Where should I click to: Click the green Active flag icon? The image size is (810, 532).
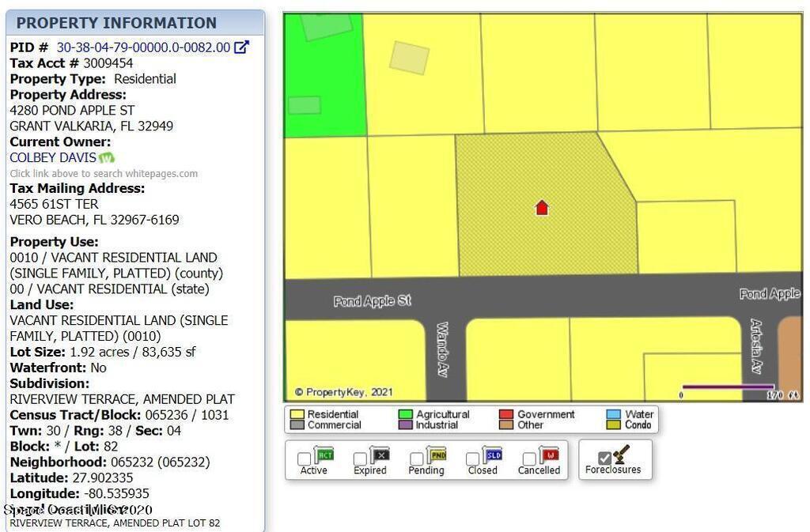324,455
